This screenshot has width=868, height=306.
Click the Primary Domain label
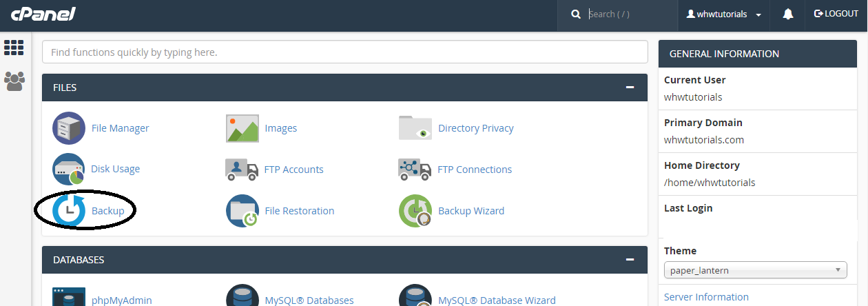tap(703, 123)
